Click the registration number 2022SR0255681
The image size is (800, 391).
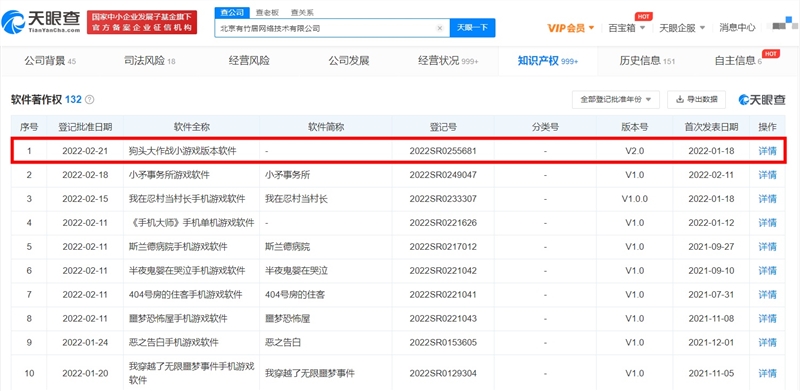(443, 151)
